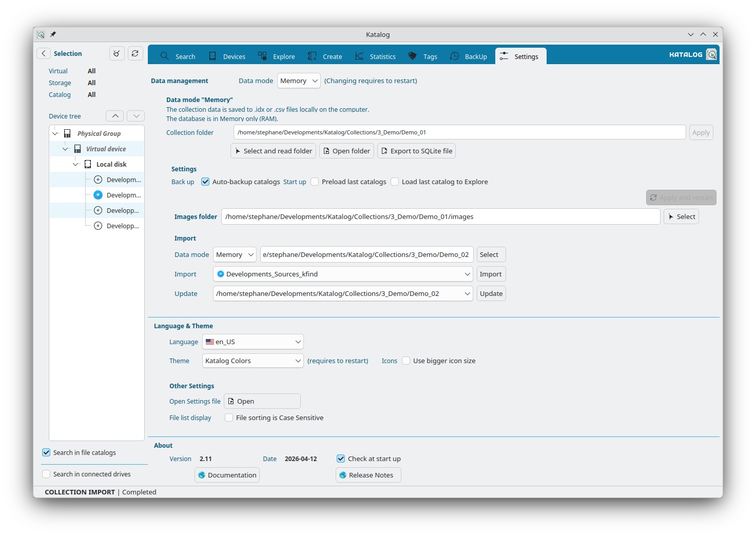Click the Export to SQLite file button
756x537 pixels.
(416, 151)
